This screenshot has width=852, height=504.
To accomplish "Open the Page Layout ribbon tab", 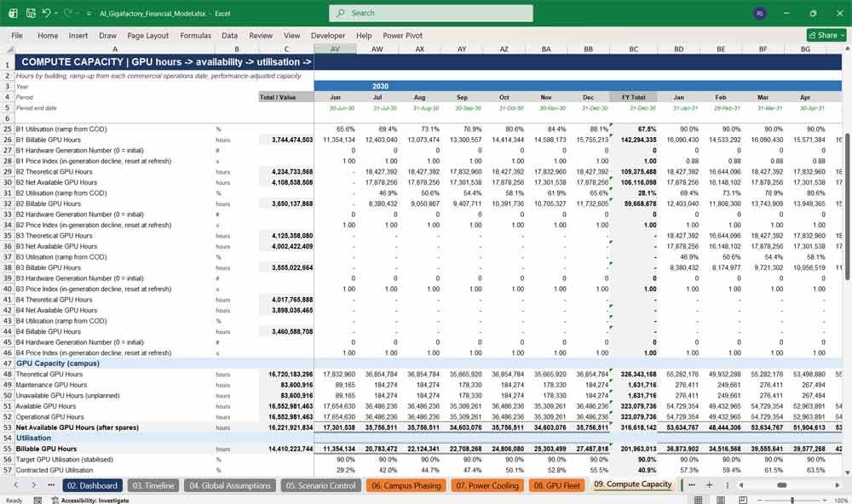I will (147, 35).
